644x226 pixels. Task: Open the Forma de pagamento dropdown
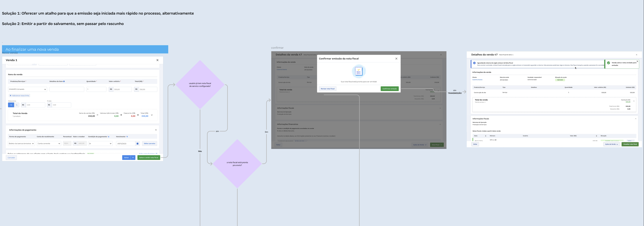point(21,144)
